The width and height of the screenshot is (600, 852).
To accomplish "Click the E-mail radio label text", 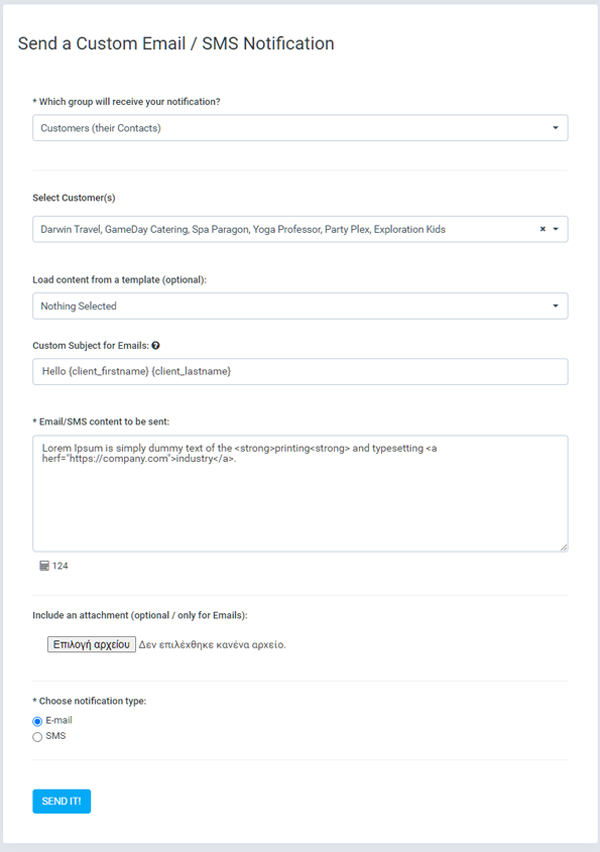I will [x=59, y=721].
